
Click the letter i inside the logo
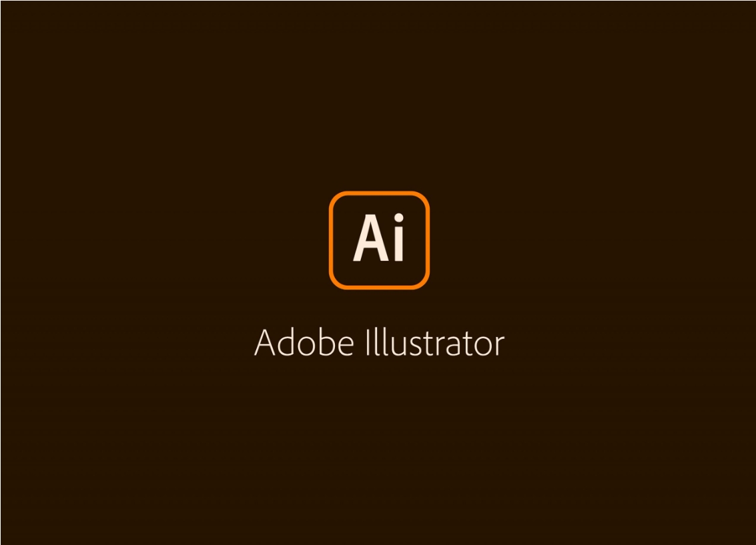coord(399,237)
